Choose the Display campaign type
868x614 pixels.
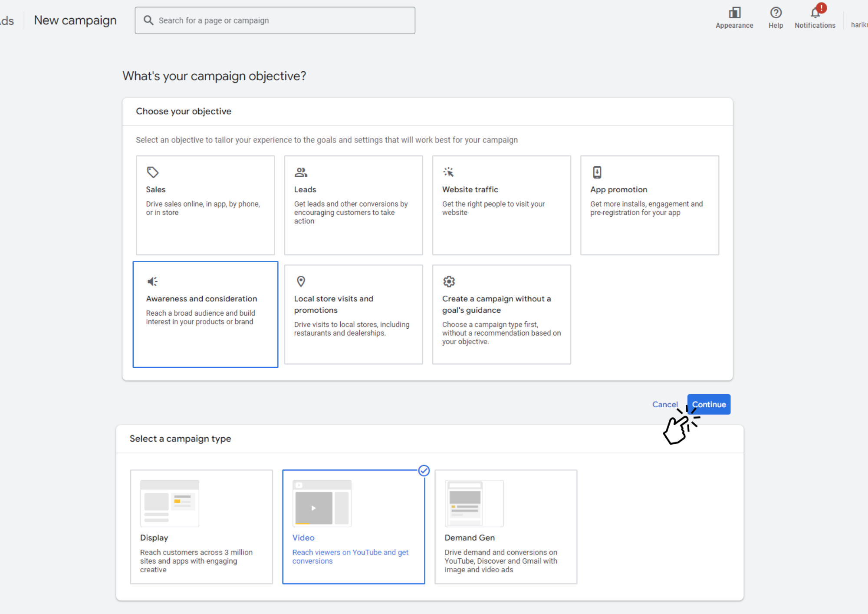pyautogui.click(x=201, y=527)
